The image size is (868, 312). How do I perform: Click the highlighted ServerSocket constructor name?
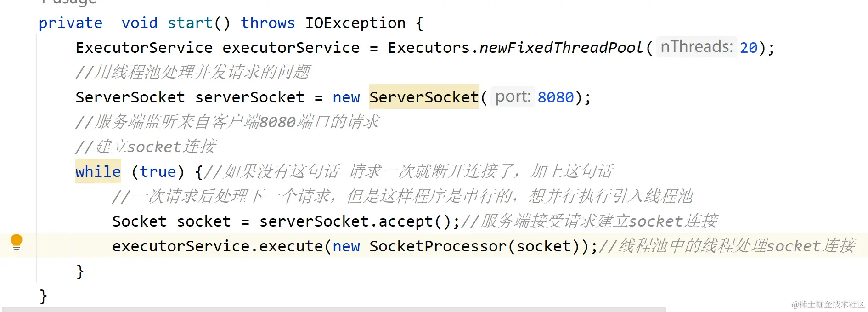point(424,97)
